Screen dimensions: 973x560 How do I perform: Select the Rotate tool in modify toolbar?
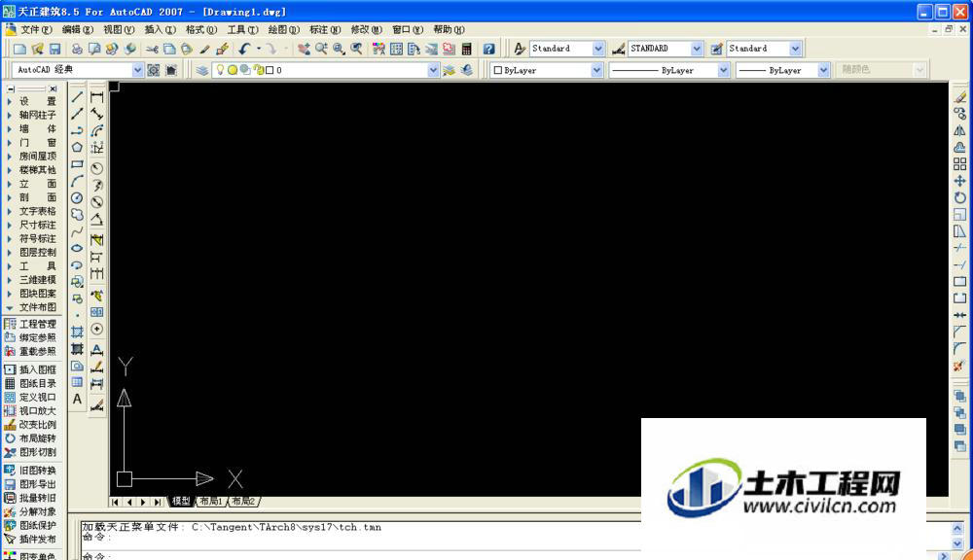pos(959,197)
